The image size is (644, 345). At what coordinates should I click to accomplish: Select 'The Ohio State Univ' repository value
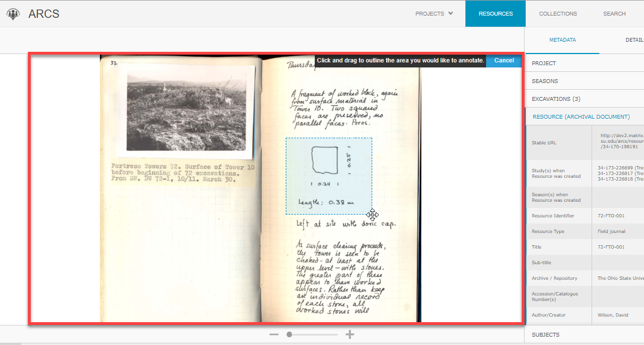coord(621,278)
